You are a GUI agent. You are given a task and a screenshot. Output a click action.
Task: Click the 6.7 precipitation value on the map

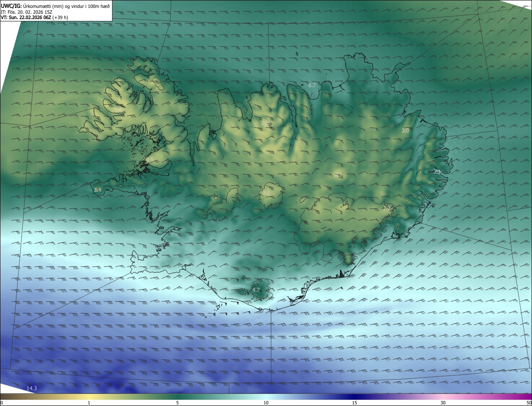[312, 85]
